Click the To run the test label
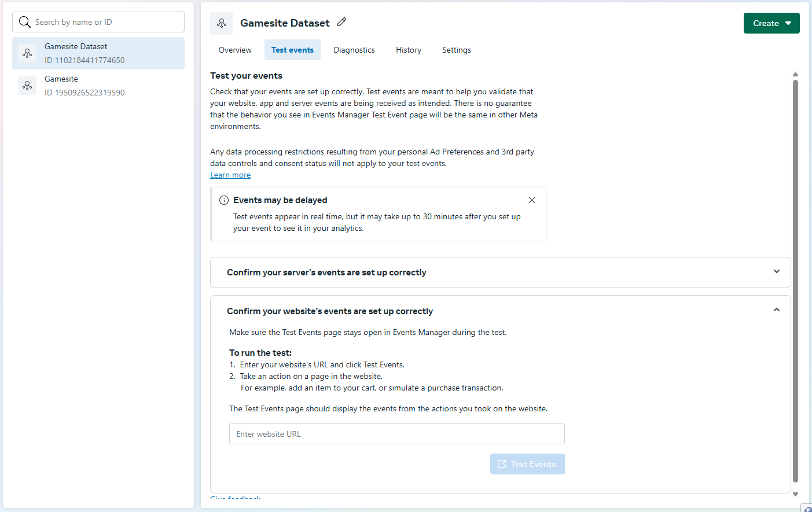812x512 pixels. coord(260,353)
